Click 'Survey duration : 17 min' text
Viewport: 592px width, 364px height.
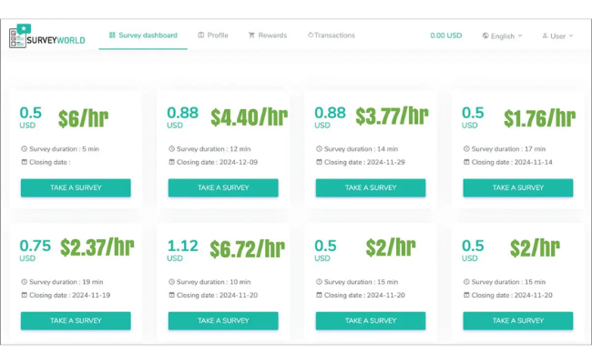[x=508, y=149]
